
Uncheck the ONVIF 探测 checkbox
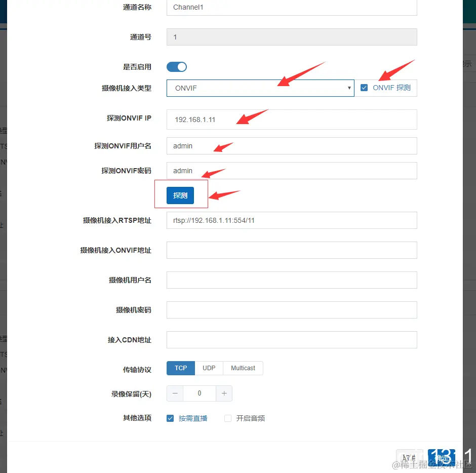364,87
